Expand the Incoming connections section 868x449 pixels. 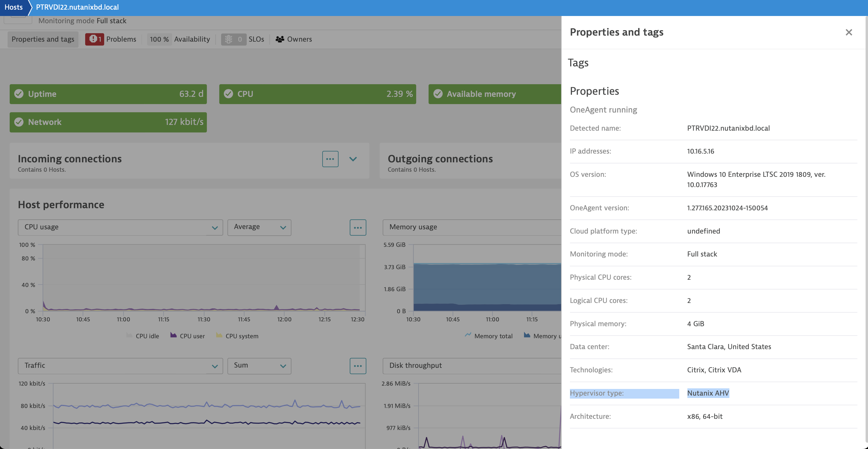click(353, 159)
